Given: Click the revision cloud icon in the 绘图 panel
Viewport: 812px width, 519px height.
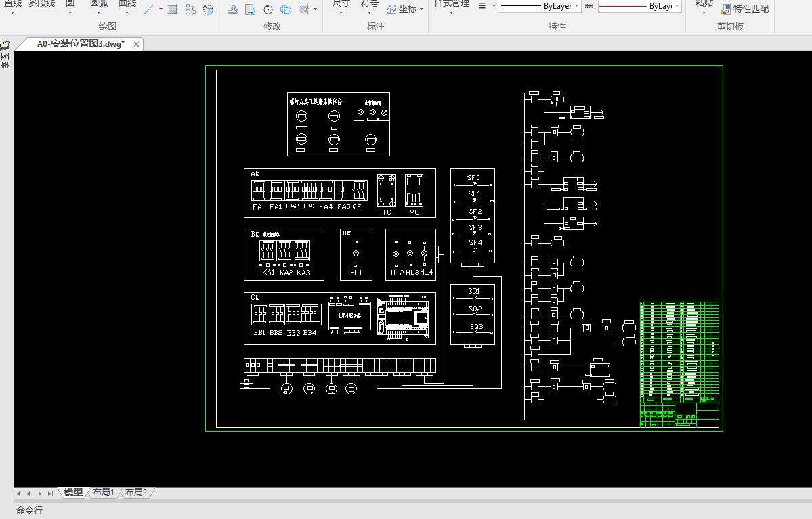Looking at the screenshot, I should (x=190, y=9).
